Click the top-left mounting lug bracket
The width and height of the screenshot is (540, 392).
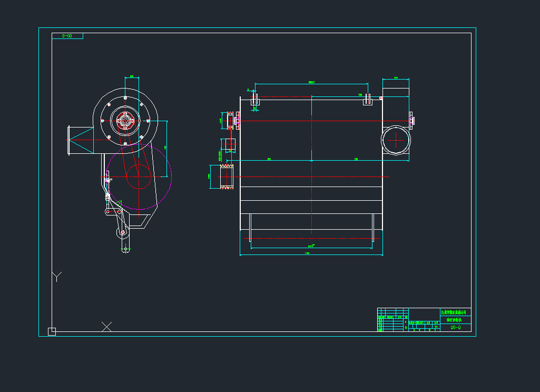pos(255,100)
